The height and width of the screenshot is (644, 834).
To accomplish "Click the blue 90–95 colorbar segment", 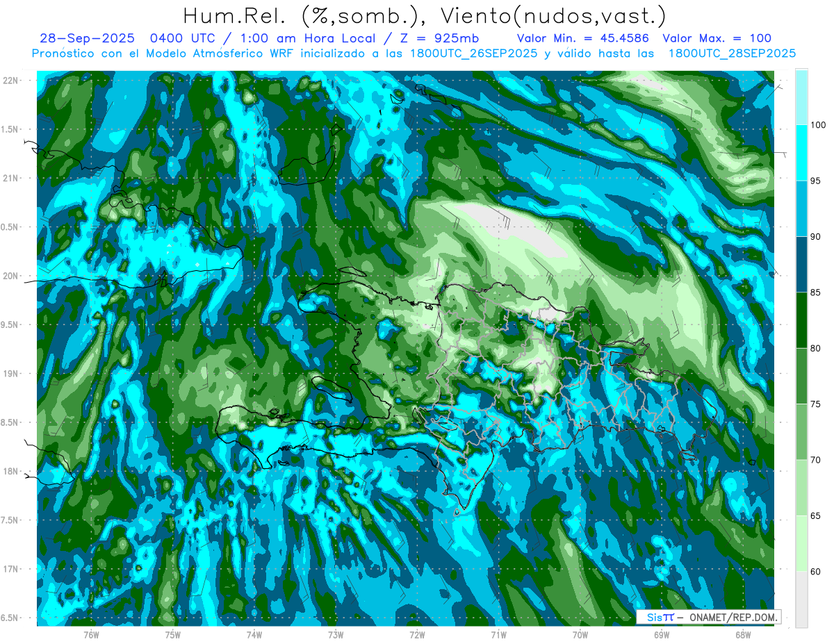I will (801, 208).
